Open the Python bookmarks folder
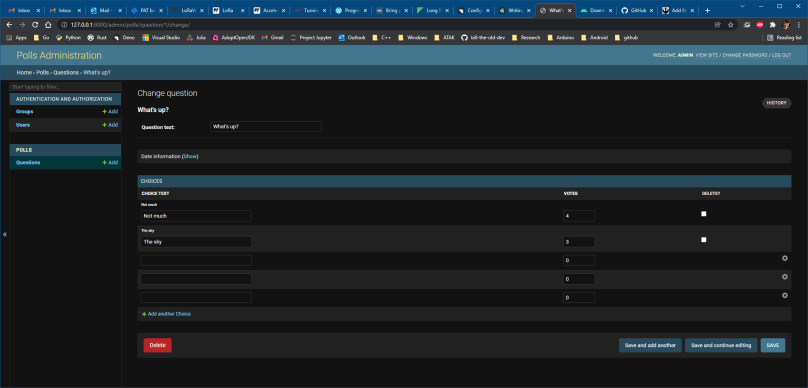Screen dimensions: 808x388 69,38
